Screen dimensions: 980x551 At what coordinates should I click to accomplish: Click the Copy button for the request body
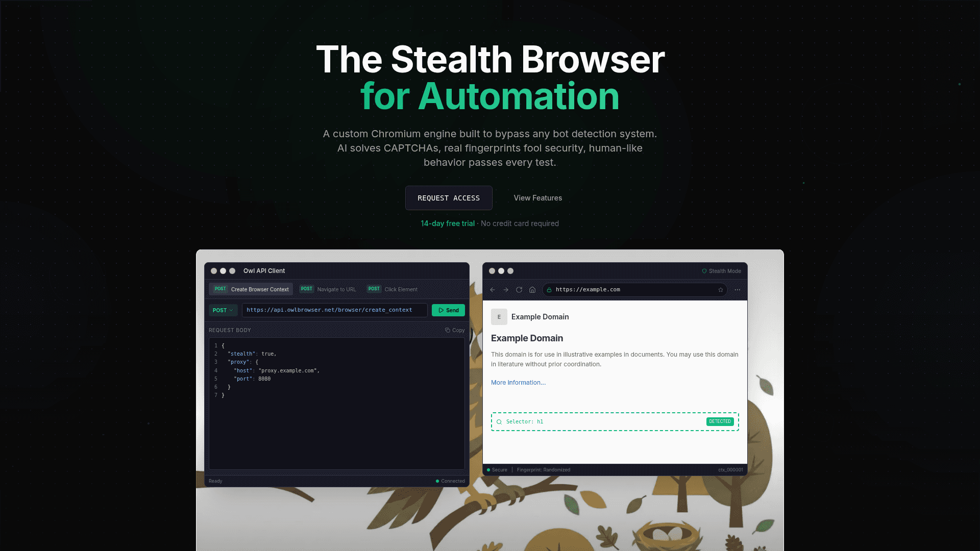pyautogui.click(x=454, y=330)
